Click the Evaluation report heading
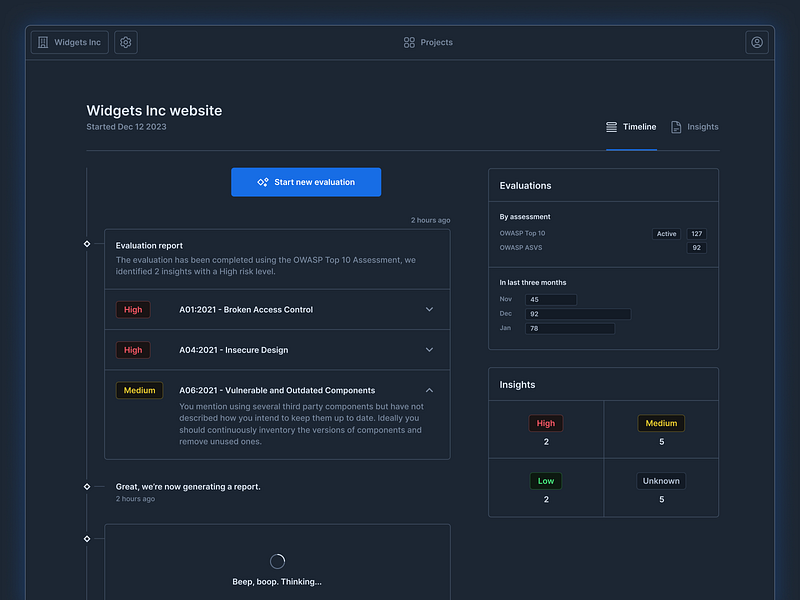The height and width of the screenshot is (600, 800). pos(149,245)
